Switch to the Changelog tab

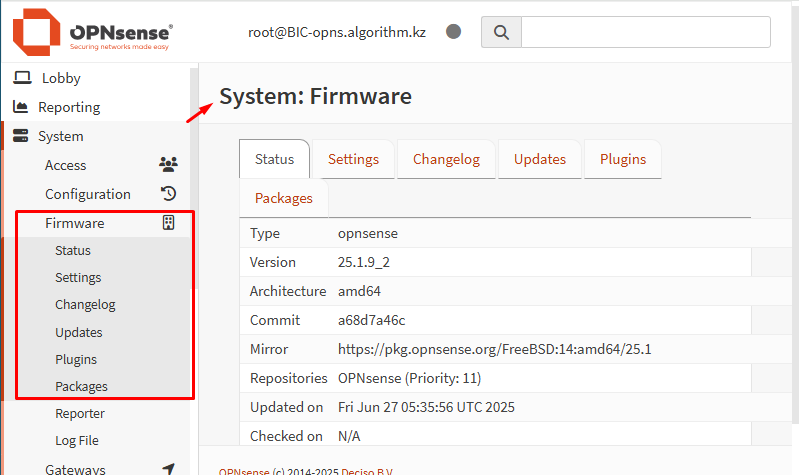point(446,159)
